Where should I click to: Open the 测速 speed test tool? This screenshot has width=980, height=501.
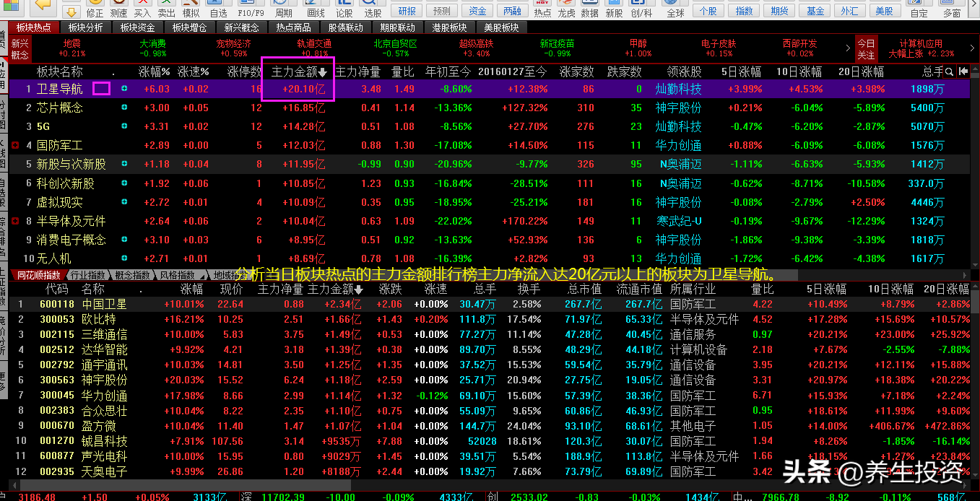pos(118,9)
